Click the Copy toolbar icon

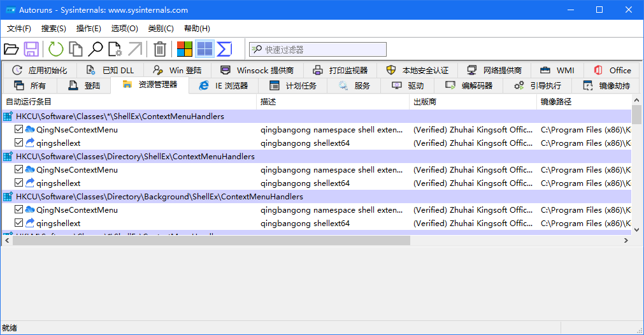76,49
